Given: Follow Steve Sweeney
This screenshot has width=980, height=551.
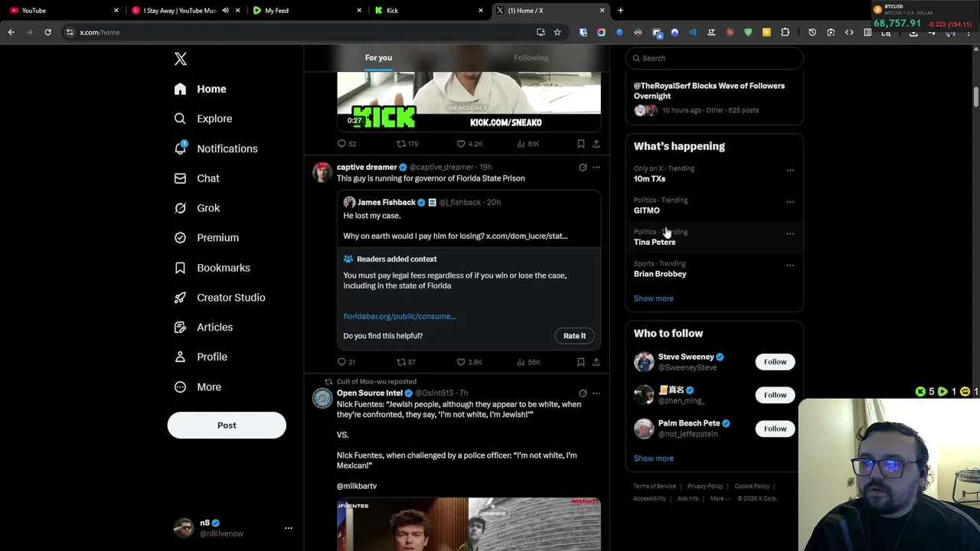Looking at the screenshot, I should 775,362.
